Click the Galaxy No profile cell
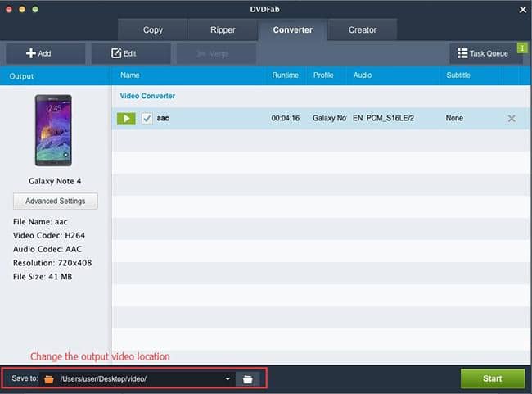532x394 pixels. (329, 118)
